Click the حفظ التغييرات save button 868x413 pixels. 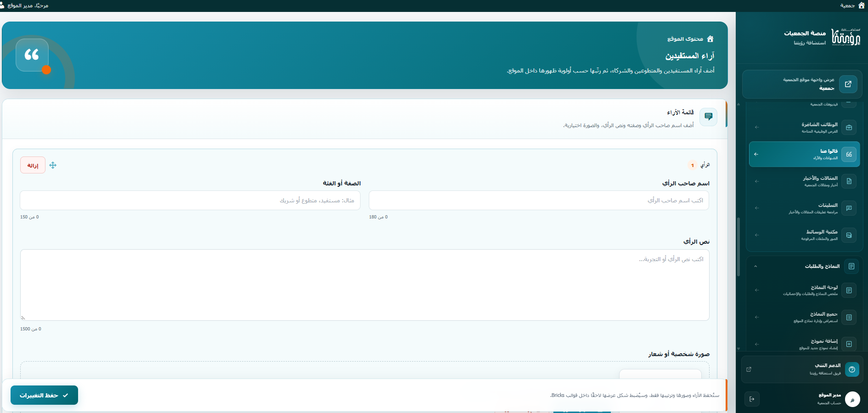point(44,395)
